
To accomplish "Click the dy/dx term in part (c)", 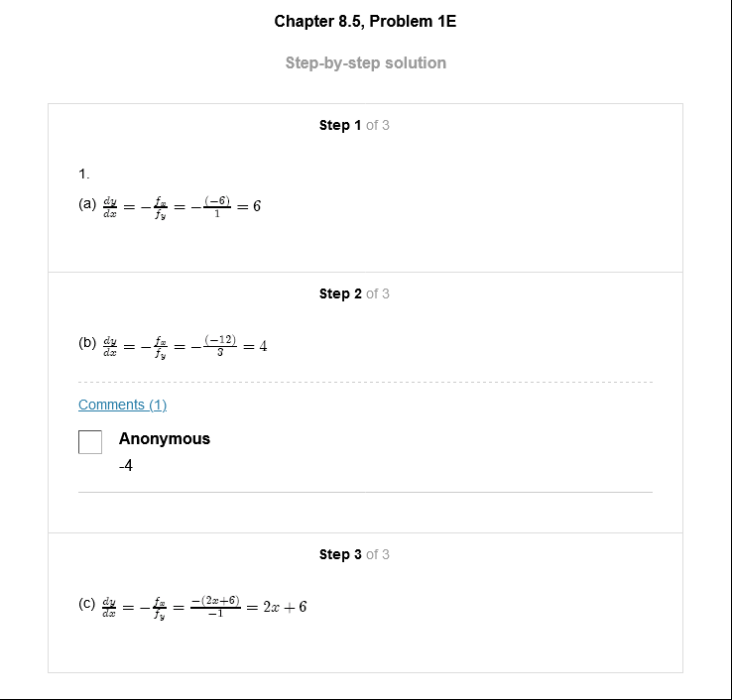I will [x=109, y=606].
